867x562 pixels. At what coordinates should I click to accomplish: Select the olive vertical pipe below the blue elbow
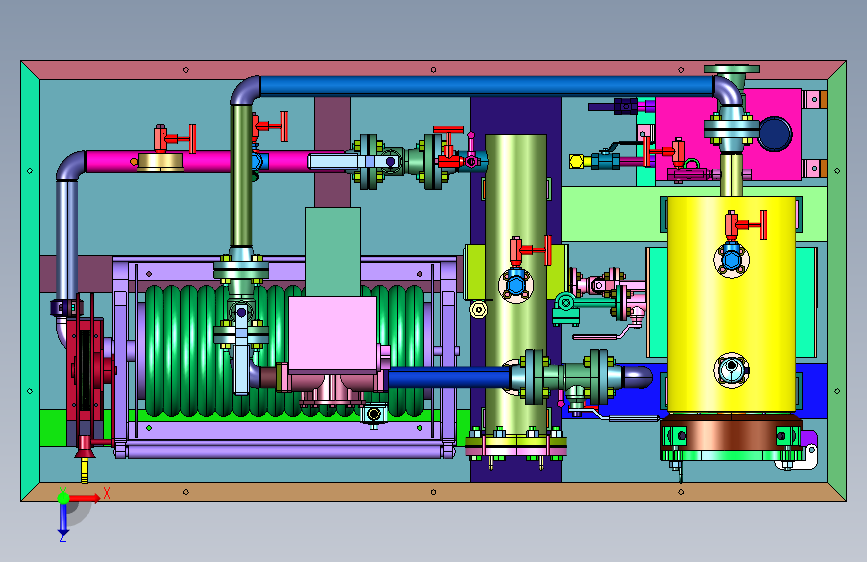click(x=242, y=176)
